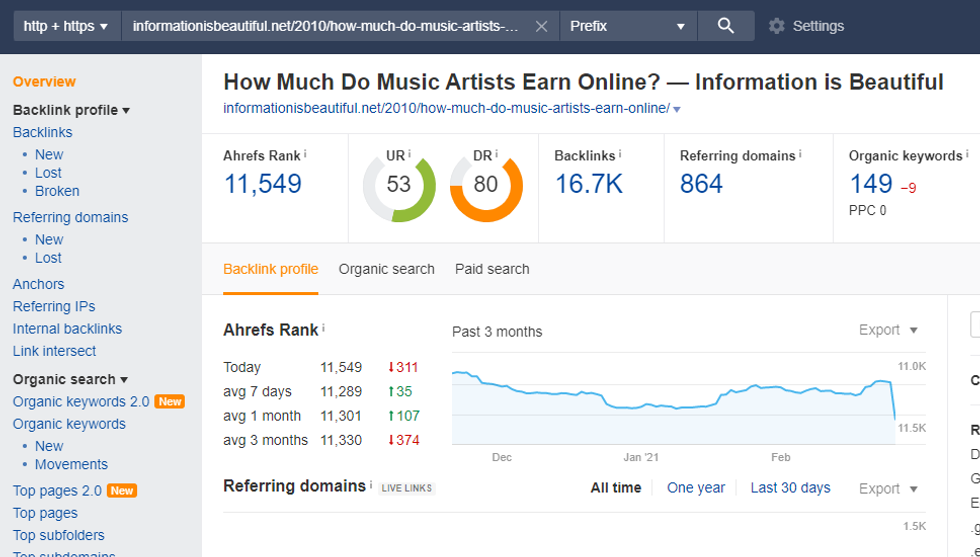Image resolution: width=980 pixels, height=557 pixels.
Task: Open Anchors in the sidebar
Action: point(38,284)
